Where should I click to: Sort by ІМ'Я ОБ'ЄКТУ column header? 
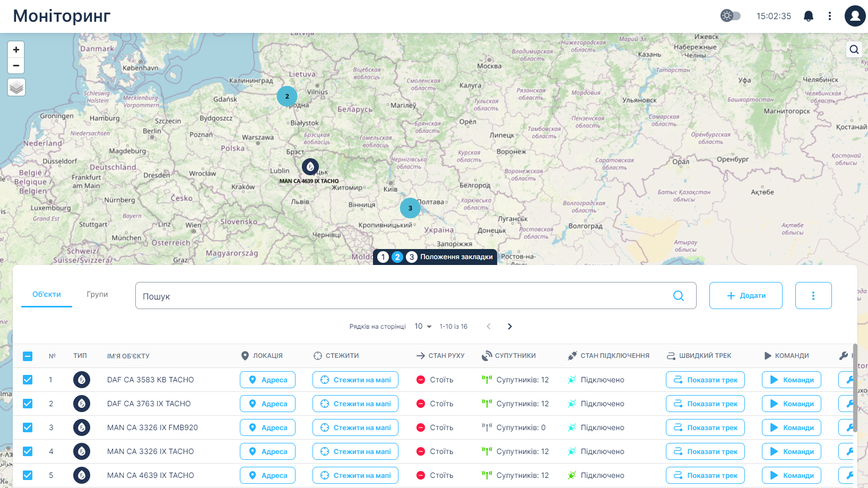coord(128,356)
